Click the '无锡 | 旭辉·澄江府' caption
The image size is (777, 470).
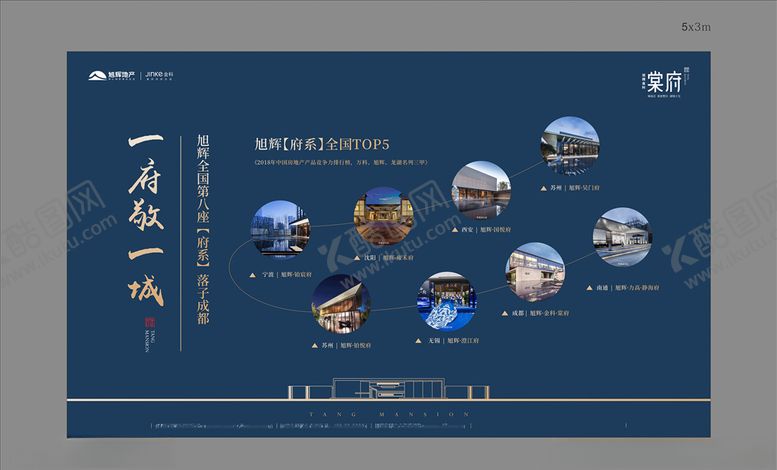point(453,341)
